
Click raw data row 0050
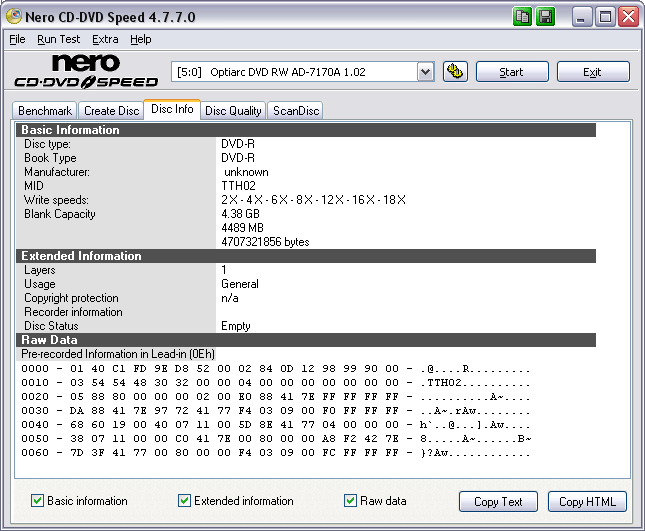(276, 438)
